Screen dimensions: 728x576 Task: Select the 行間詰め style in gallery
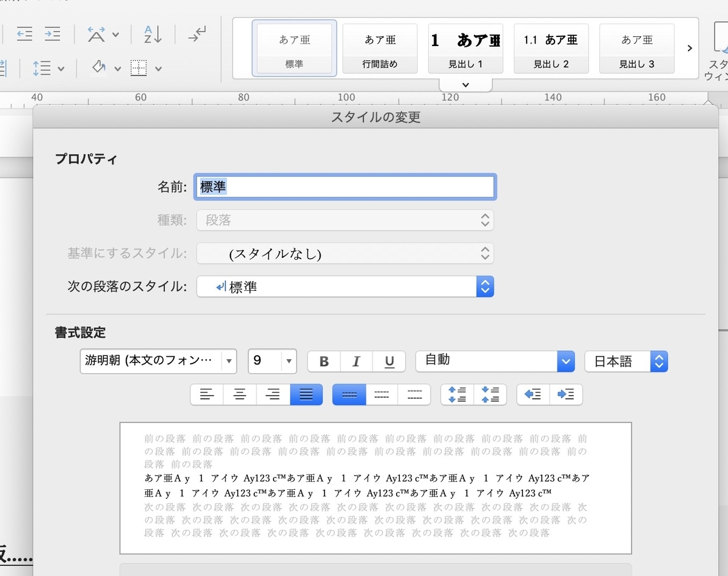[380, 48]
